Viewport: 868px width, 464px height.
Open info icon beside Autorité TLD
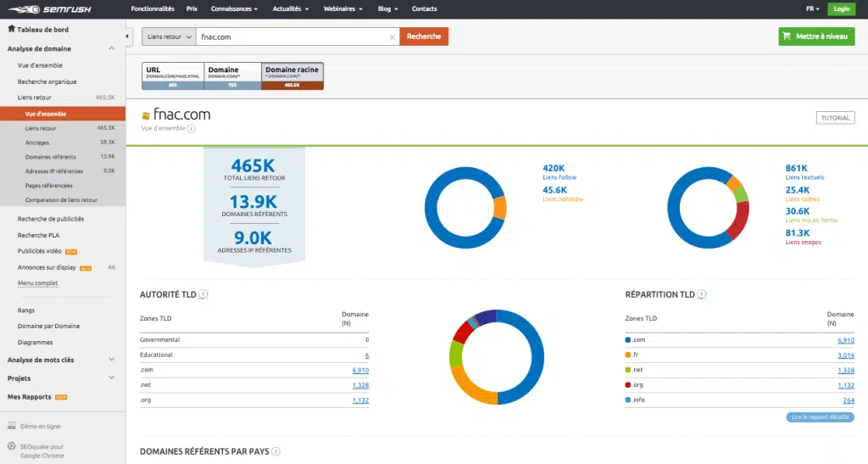(x=203, y=294)
